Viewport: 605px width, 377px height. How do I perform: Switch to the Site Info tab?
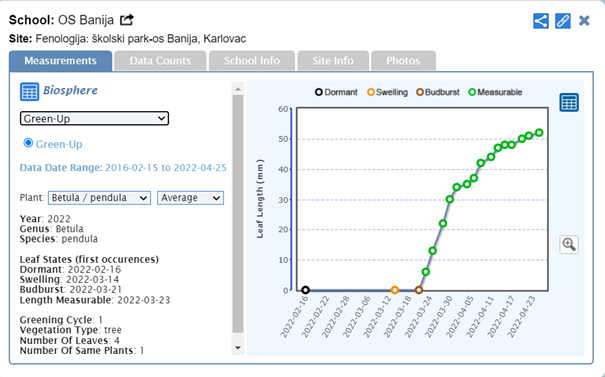[333, 61]
